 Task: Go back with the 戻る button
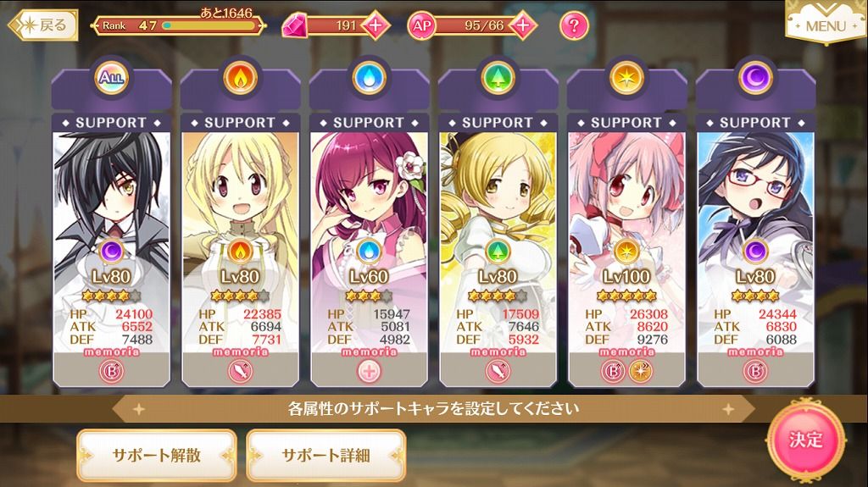tap(43, 25)
